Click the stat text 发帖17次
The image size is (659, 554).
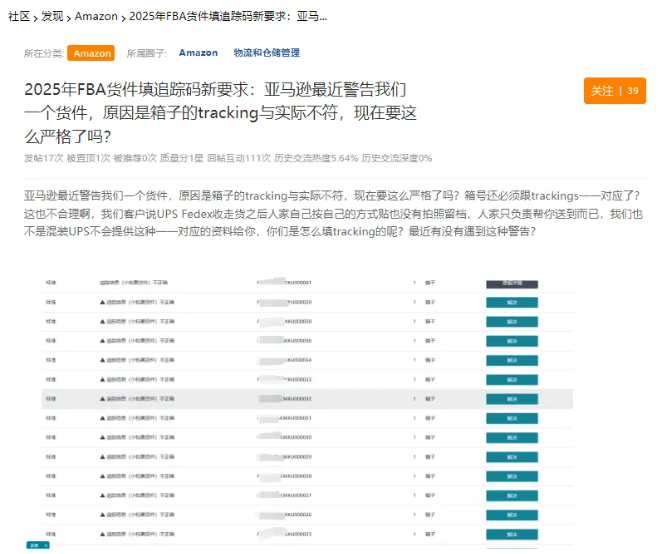tap(43, 158)
